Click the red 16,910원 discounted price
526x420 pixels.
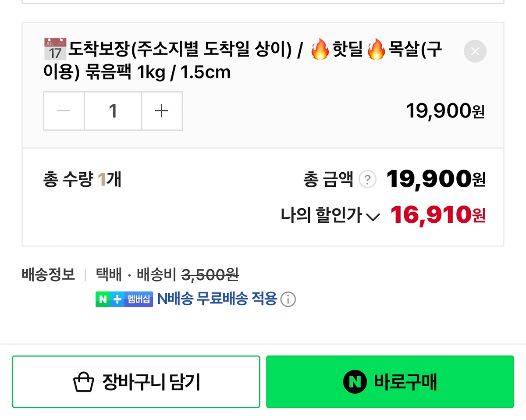437,215
